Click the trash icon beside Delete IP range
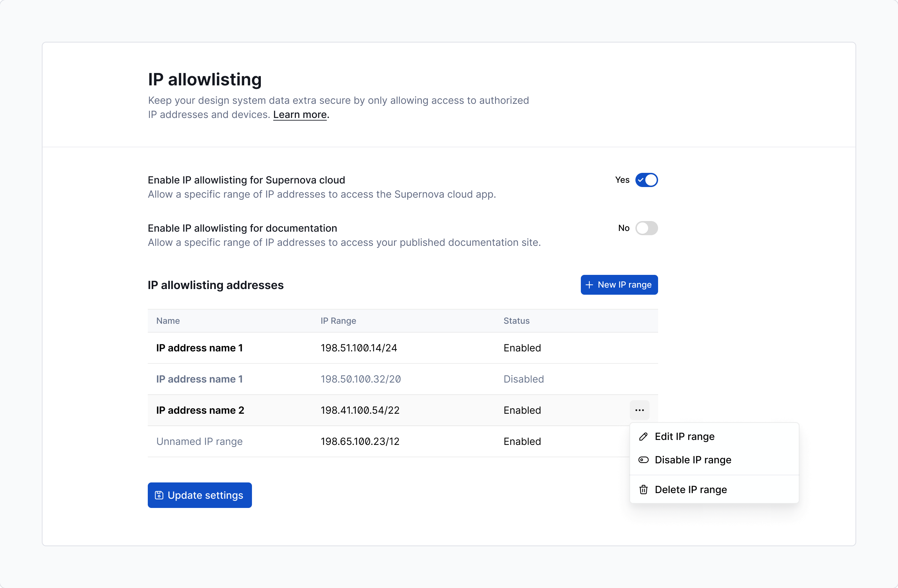 (643, 490)
